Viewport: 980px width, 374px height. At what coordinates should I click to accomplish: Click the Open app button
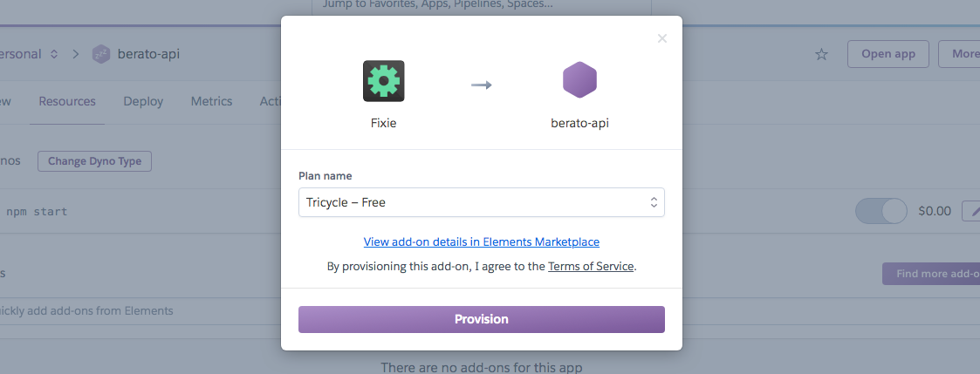888,54
